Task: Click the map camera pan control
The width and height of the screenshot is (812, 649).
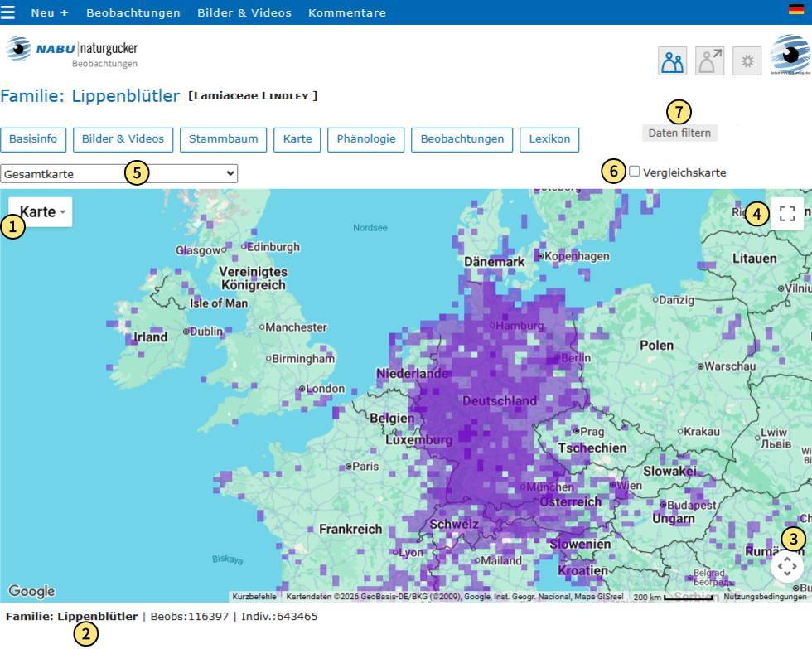Action: pos(787,566)
